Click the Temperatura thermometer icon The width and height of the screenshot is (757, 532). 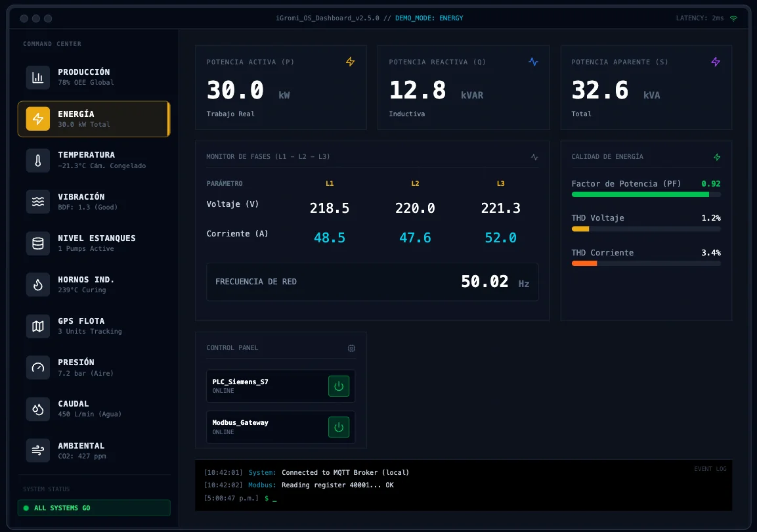37,160
